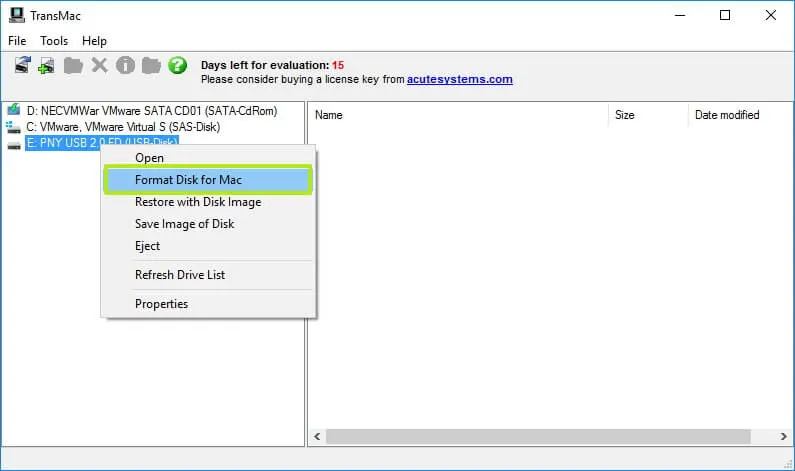Click the horizontal scrollbar thumb
Viewport: 795px width, 471px height.
tap(538, 437)
